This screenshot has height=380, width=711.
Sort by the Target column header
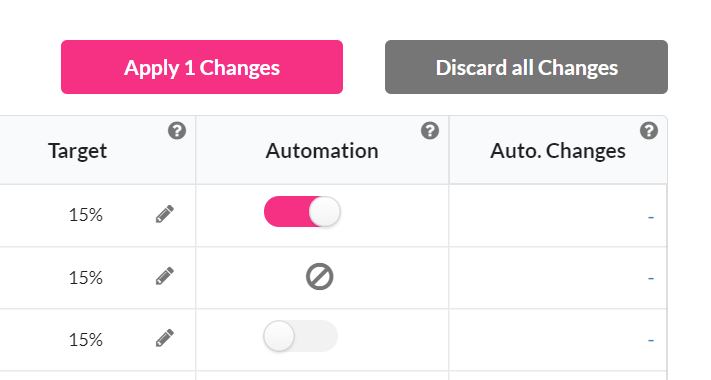[78, 151]
